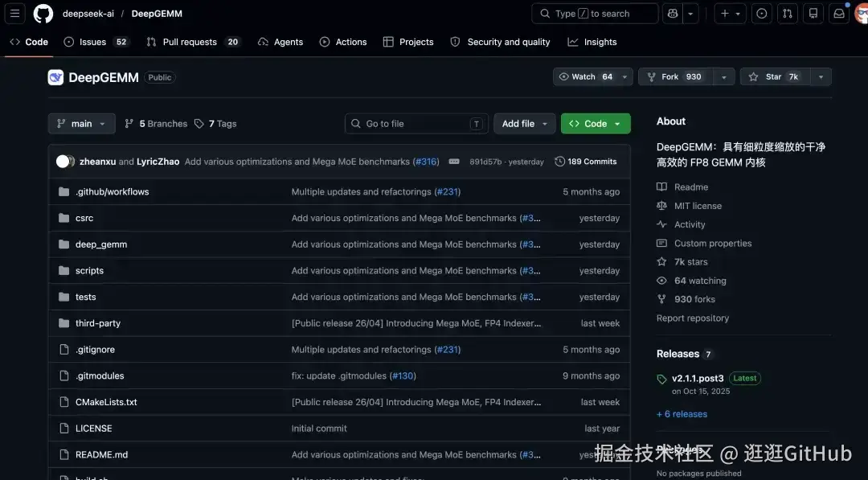Fork the repository with Fork button
The image size is (868, 480).
676,77
